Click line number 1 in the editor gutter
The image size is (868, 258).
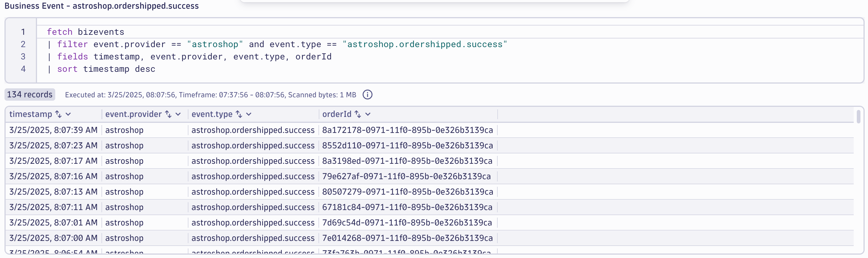23,32
